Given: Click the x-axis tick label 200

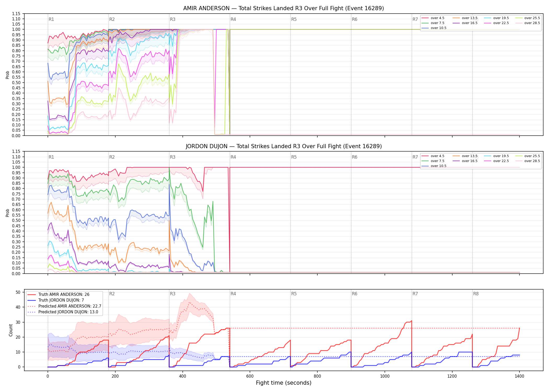Looking at the screenshot, I should click(115, 376).
